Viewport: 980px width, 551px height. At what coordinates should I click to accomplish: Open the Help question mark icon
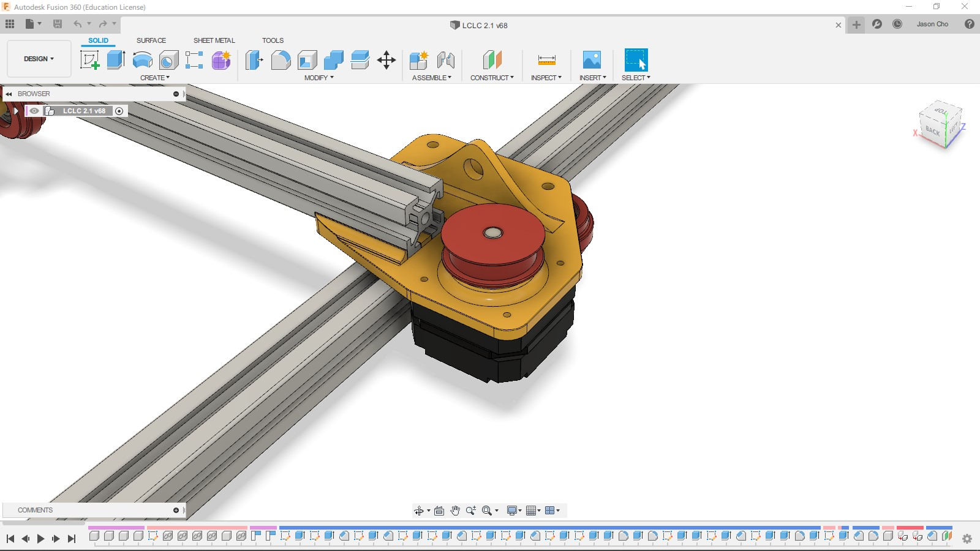pos(970,24)
